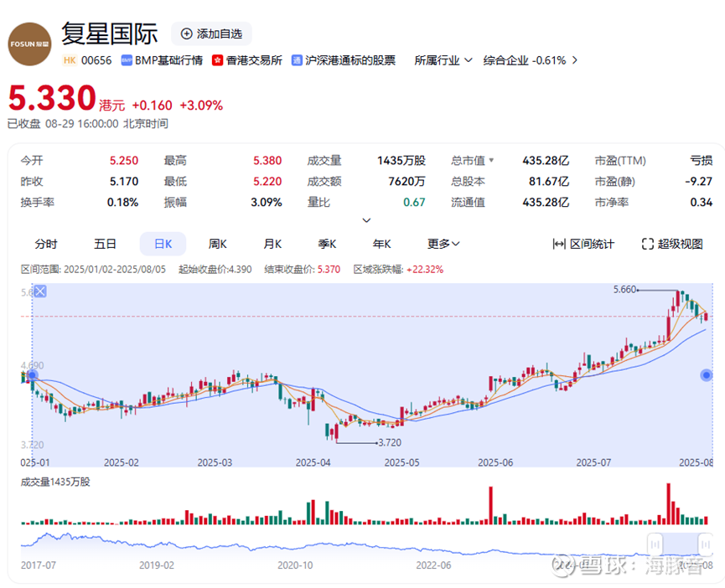The width and height of the screenshot is (725, 588).
Task: Click the 2025-05 axis label
Action: click(401, 462)
